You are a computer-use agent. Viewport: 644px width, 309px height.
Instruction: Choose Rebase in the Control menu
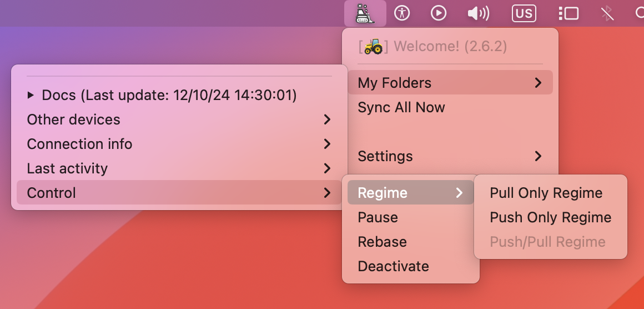pyautogui.click(x=411, y=242)
